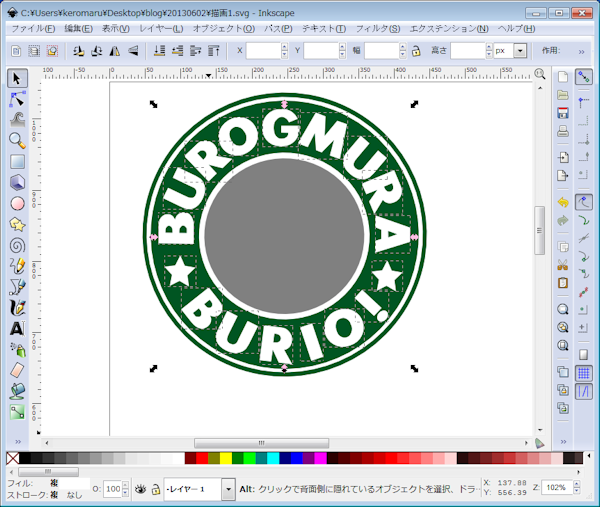Click the Save document icon
This screenshot has width=600, height=507.
563,113
